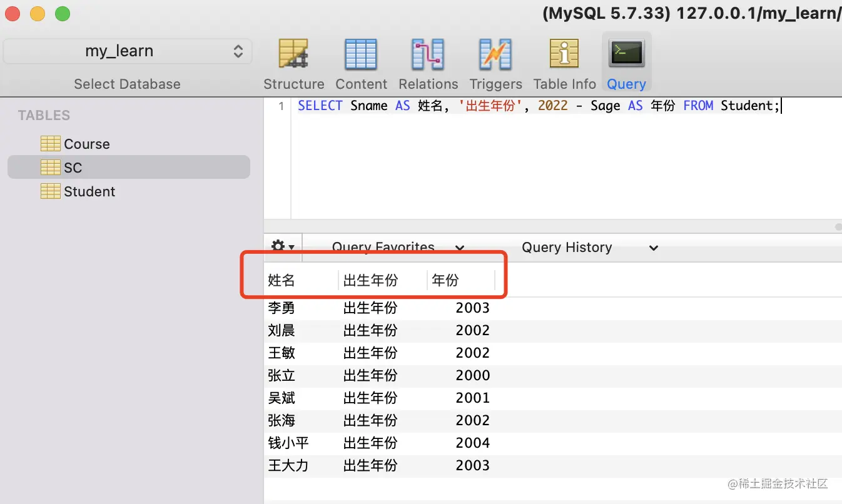Screen dimensions: 842x504
Task: Click the 年份 column header
Action: coord(461,280)
